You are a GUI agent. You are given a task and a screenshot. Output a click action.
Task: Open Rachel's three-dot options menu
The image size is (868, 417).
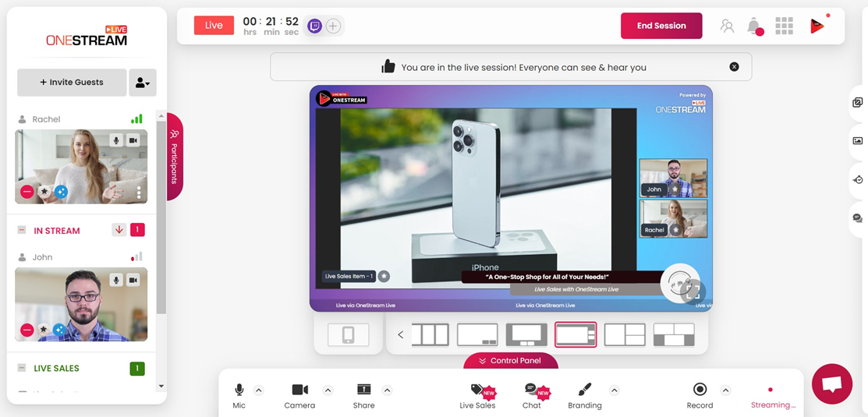[x=139, y=192]
